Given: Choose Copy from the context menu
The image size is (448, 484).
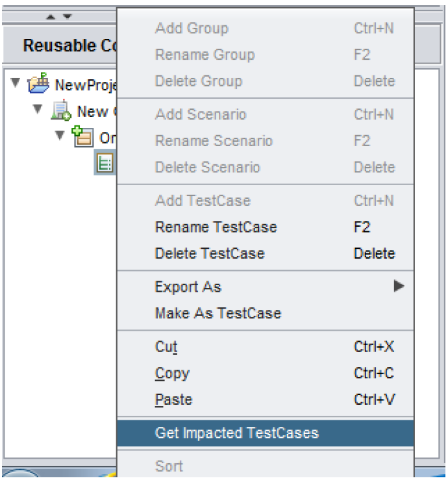Looking at the screenshot, I should [172, 374].
